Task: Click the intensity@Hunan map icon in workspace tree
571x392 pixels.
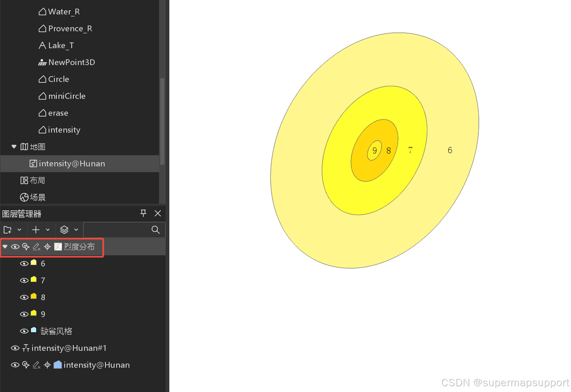Action: [x=33, y=163]
